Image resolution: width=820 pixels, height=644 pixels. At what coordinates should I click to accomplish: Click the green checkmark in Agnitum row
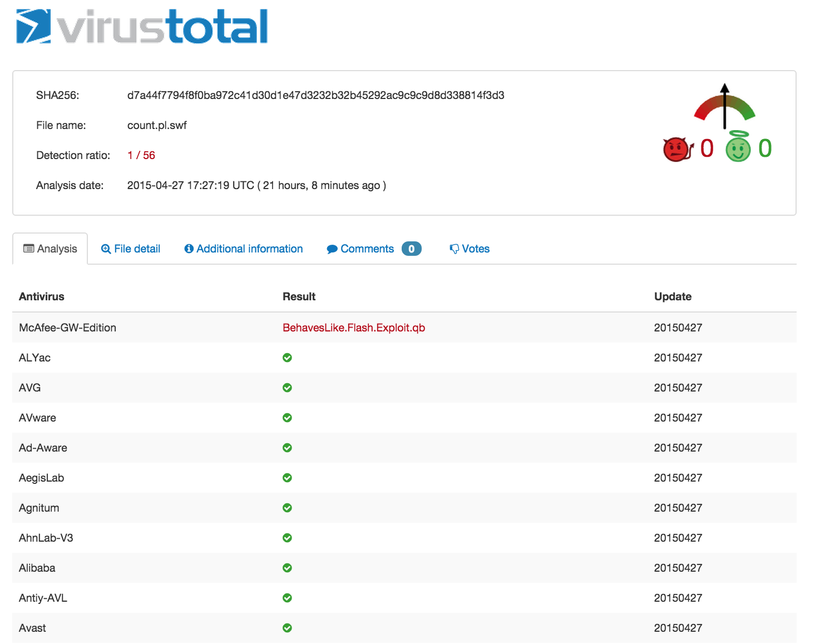pyautogui.click(x=287, y=508)
